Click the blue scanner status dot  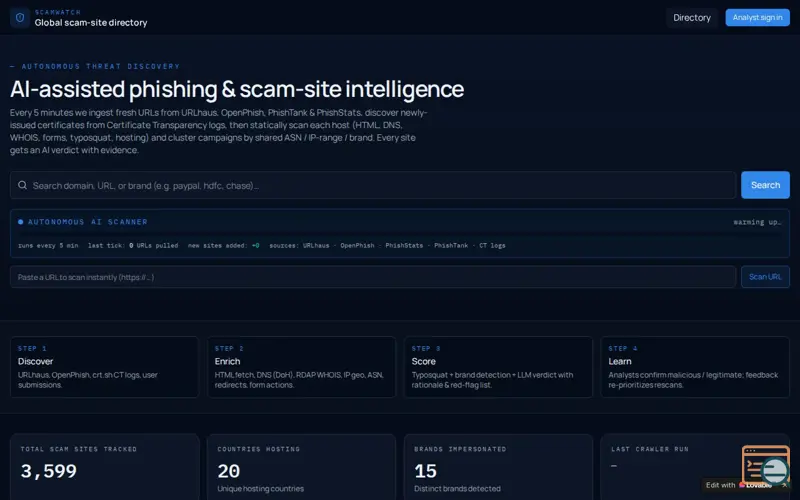[20, 222]
